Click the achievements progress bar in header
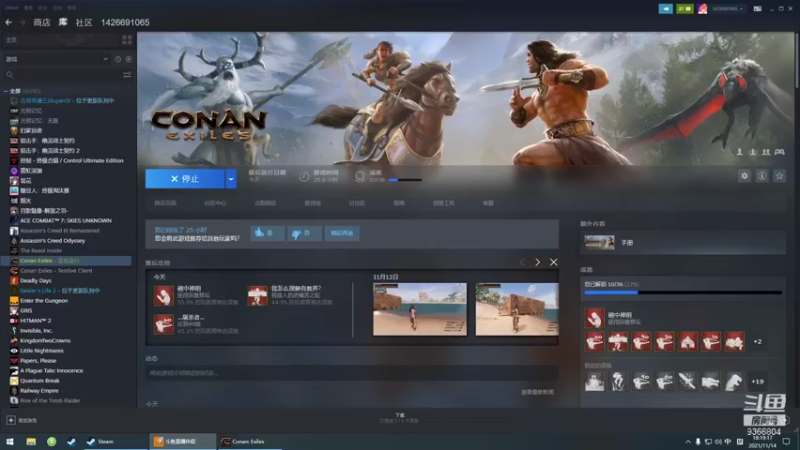This screenshot has height=450, width=800. 405,180
